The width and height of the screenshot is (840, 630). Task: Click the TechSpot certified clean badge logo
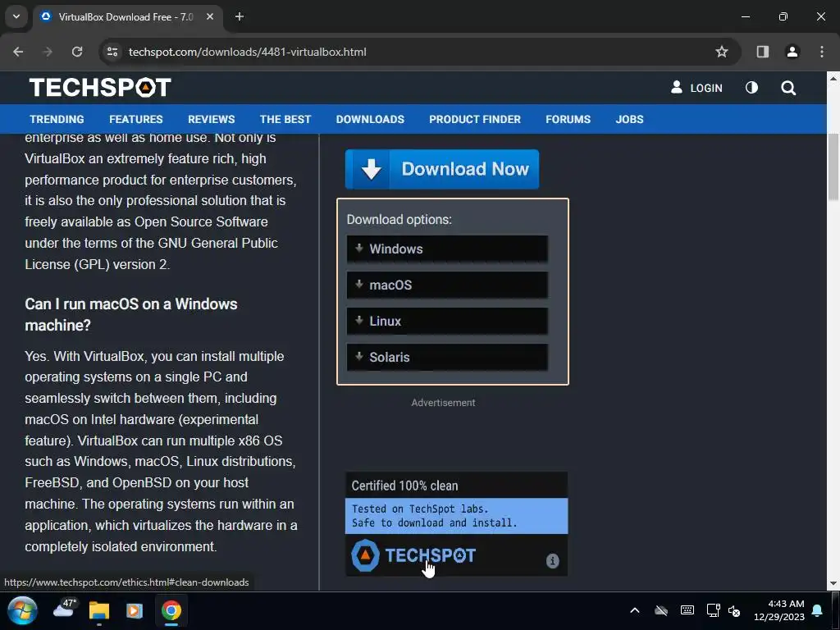point(413,555)
